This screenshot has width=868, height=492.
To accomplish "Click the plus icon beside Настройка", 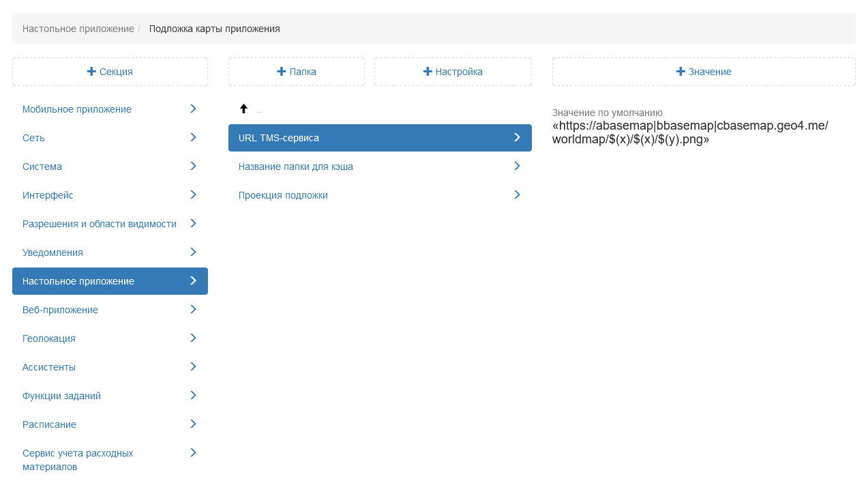I will [428, 72].
